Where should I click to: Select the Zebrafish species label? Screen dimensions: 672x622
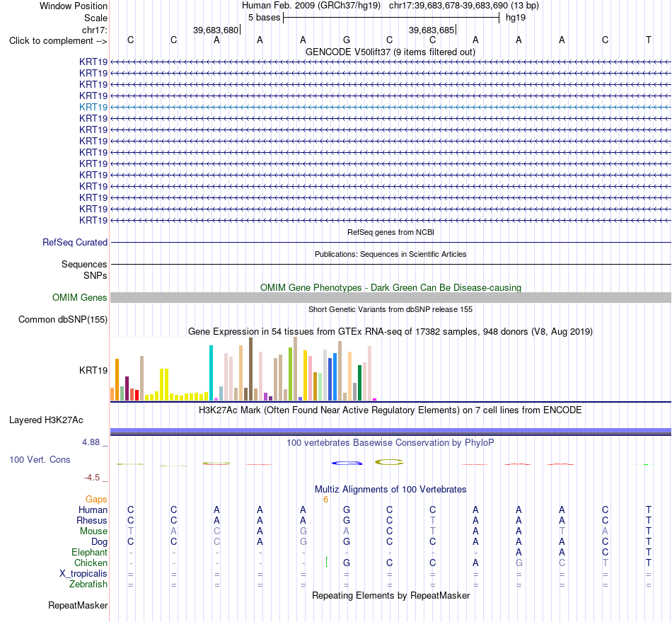[x=88, y=584]
